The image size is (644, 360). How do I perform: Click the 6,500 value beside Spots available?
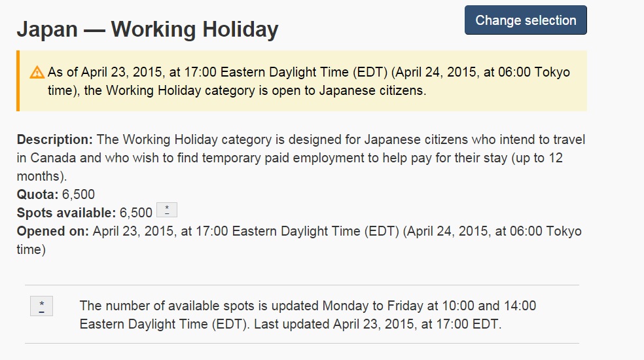point(136,213)
